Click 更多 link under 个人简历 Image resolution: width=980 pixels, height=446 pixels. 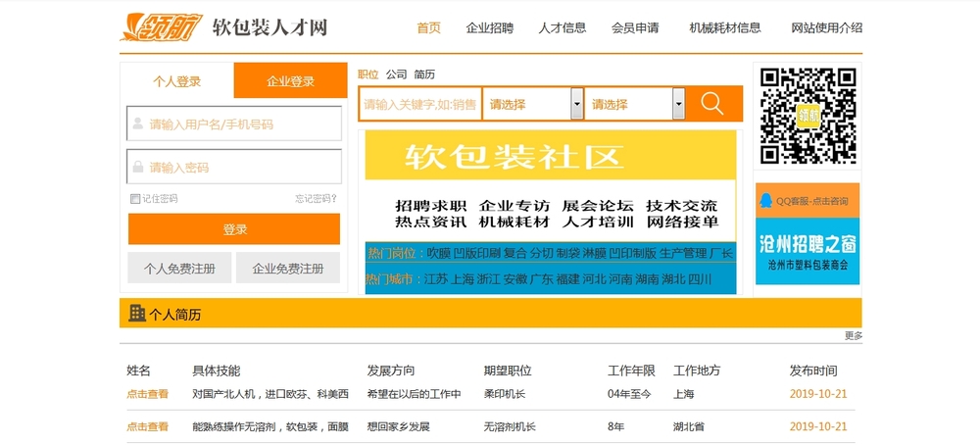coord(854,335)
